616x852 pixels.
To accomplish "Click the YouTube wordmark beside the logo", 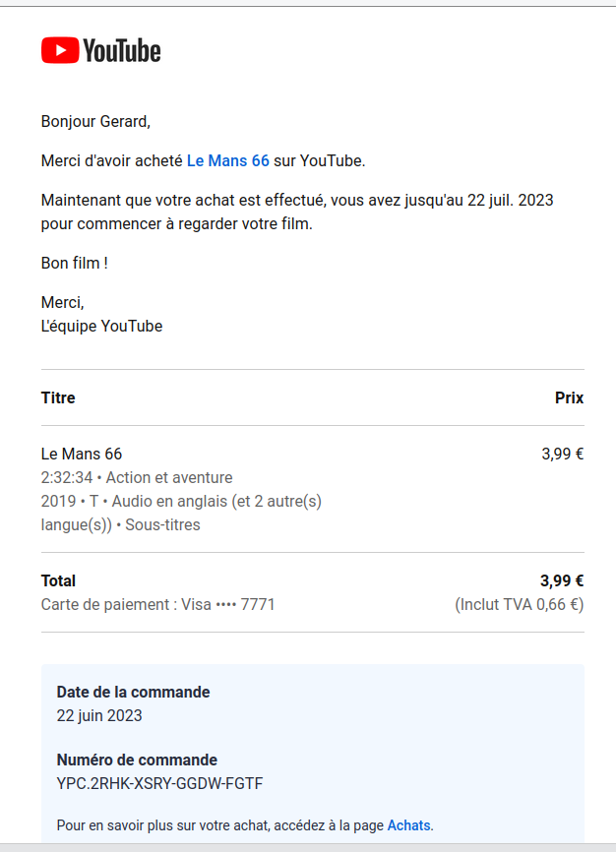I will (x=121, y=51).
